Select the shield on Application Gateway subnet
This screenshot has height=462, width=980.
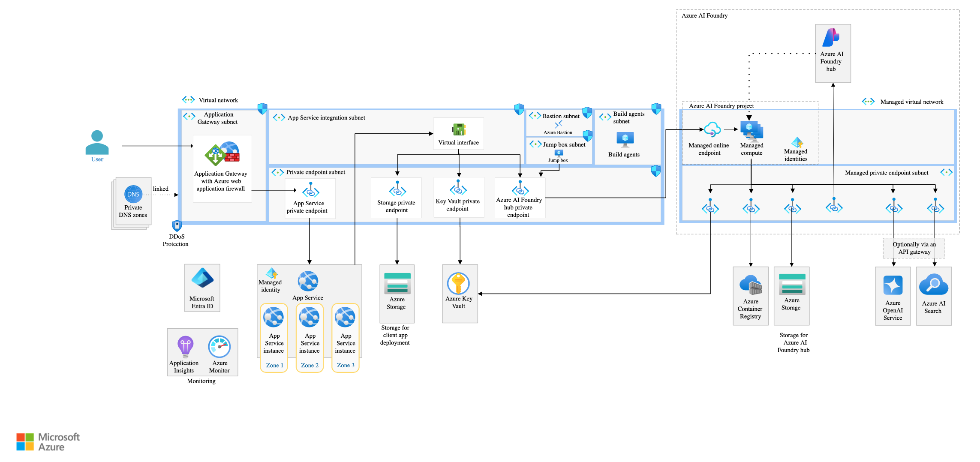coord(262,108)
